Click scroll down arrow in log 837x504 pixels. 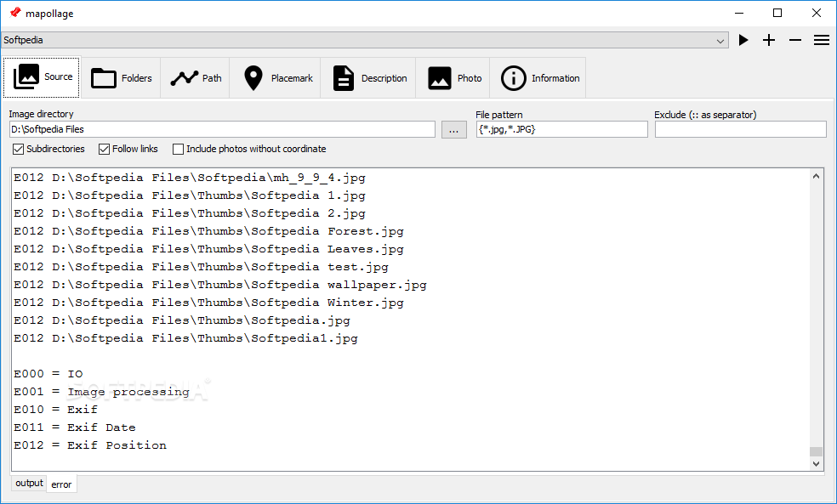(816, 463)
